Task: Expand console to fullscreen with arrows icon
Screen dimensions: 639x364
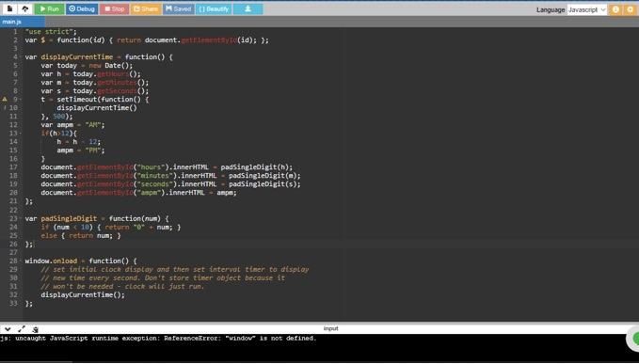Action: pos(22,329)
